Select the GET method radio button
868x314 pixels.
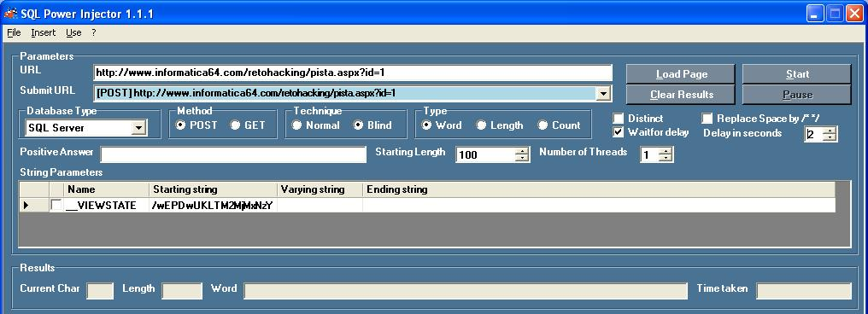pyautogui.click(x=235, y=125)
